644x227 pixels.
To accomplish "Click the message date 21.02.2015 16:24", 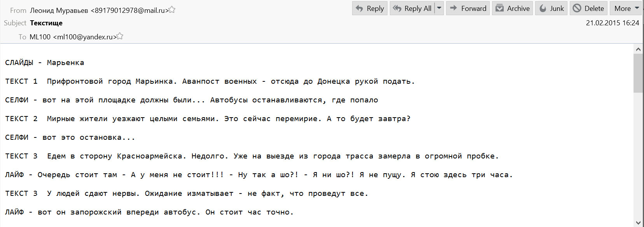I will coord(612,23).
